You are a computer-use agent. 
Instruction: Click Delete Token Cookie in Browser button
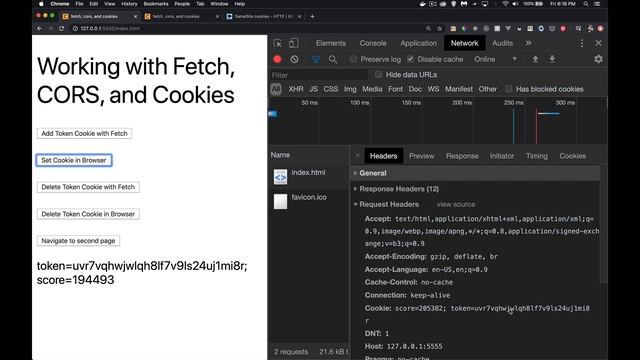point(88,214)
